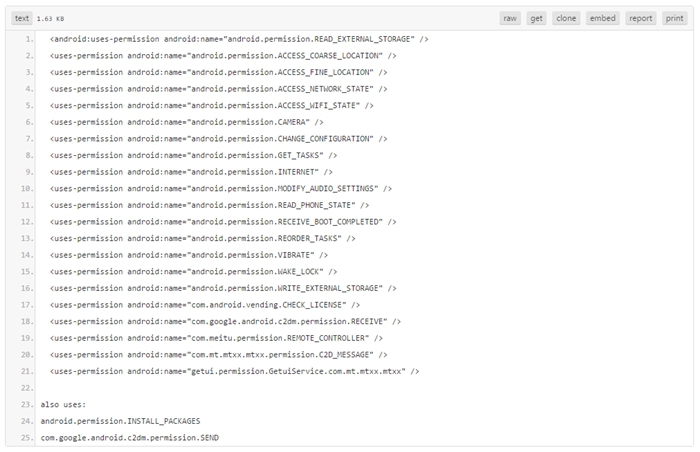The height and width of the screenshot is (452, 700).
Task: Click the "also uses:" line
Action: pyautogui.click(x=63, y=405)
